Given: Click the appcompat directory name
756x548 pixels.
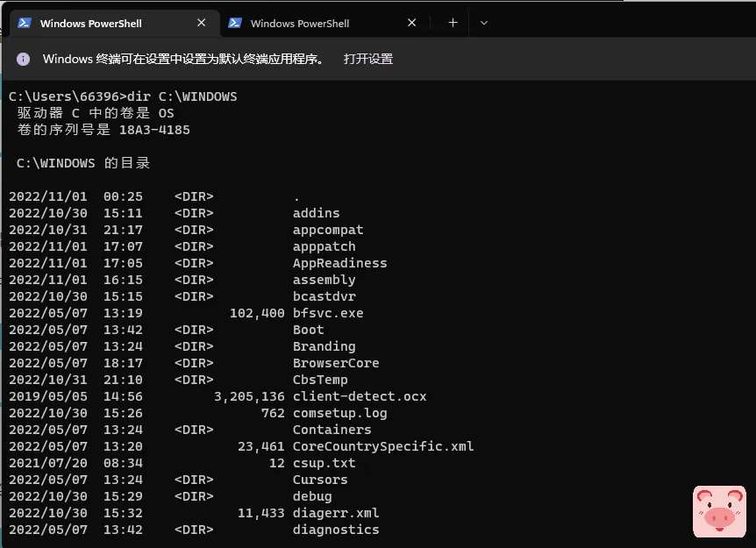Looking at the screenshot, I should pyautogui.click(x=328, y=230).
